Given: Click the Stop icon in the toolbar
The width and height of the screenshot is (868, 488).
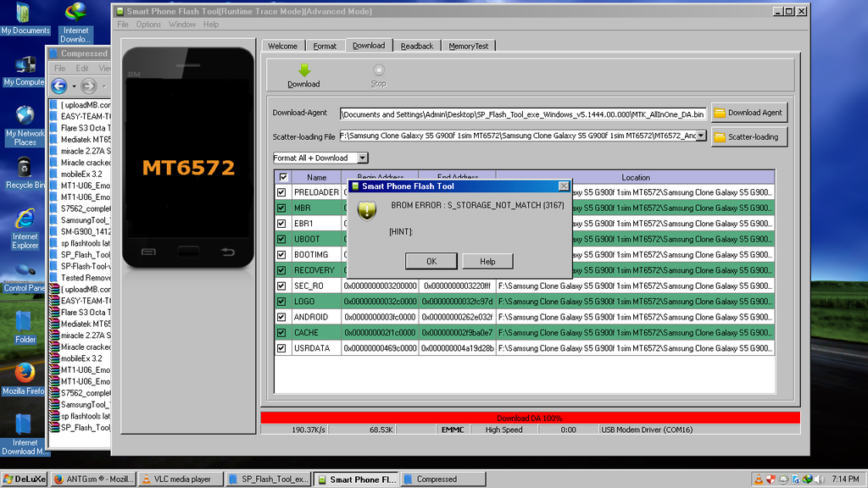Looking at the screenshot, I should 378,71.
